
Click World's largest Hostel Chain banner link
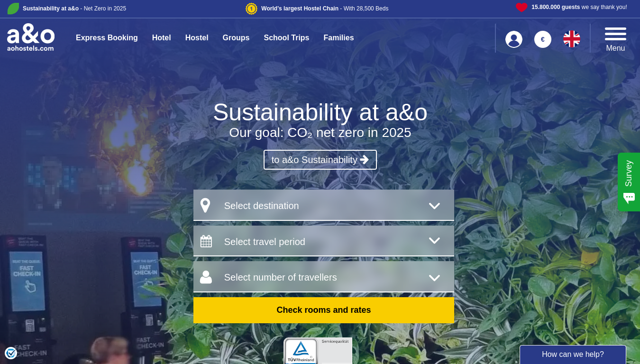(325, 8)
